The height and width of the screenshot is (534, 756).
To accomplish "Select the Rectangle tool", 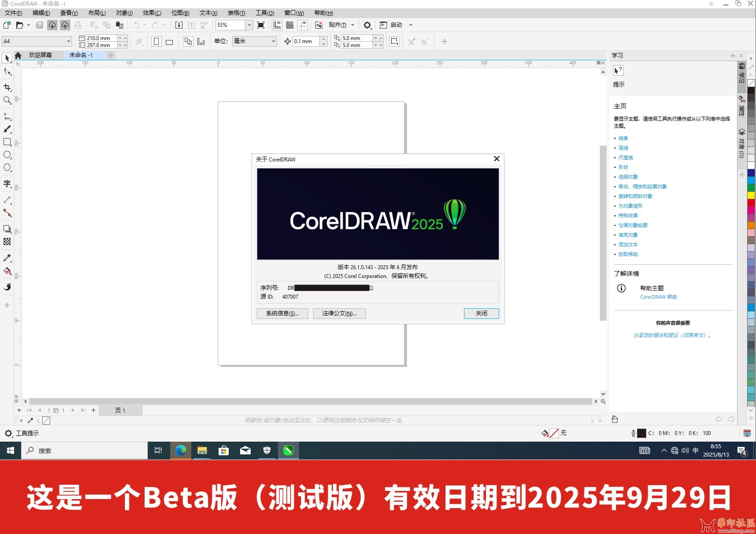I will pyautogui.click(x=7, y=142).
